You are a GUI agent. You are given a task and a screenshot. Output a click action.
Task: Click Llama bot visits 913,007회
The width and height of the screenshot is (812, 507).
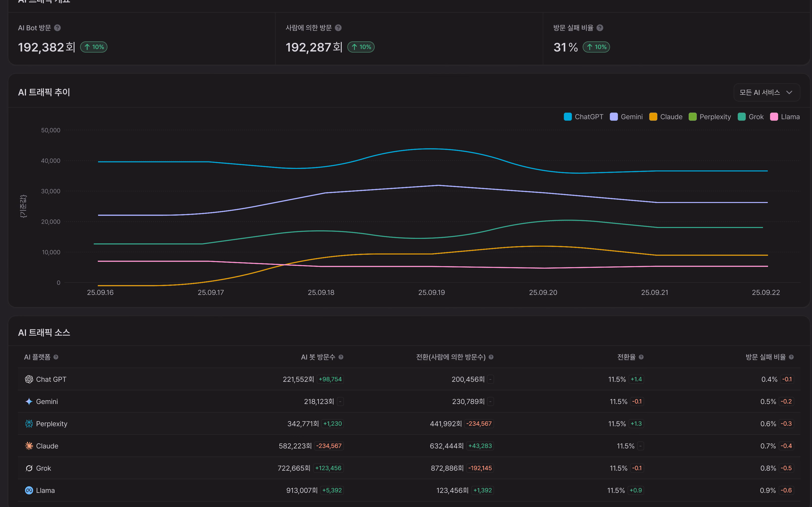pyautogui.click(x=302, y=490)
